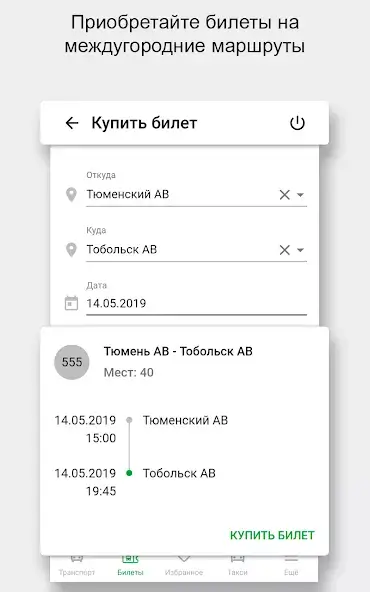This screenshot has width=370, height=592.
Task: Switch to the Транспорт tab
Action: [77, 566]
